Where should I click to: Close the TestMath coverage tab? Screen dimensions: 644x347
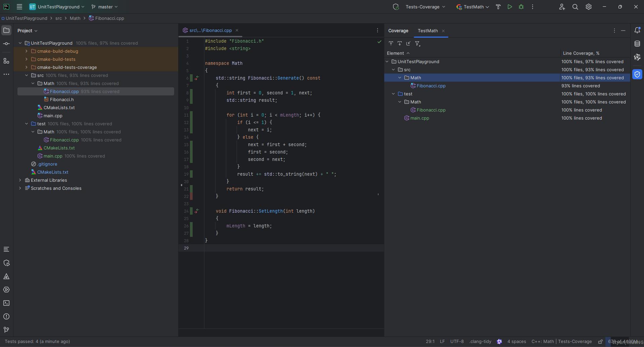pyautogui.click(x=443, y=31)
